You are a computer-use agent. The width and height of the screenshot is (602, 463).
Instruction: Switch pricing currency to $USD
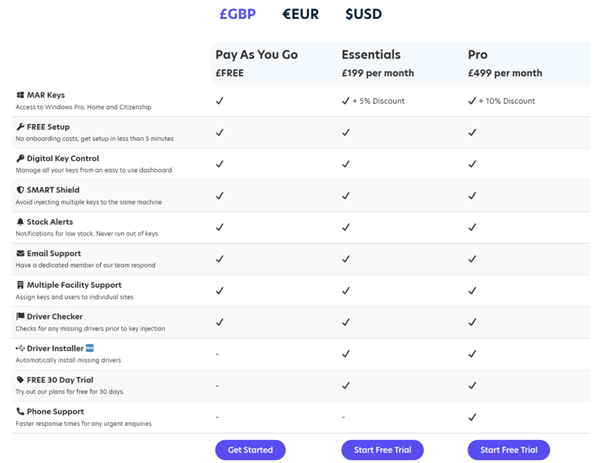[363, 14]
